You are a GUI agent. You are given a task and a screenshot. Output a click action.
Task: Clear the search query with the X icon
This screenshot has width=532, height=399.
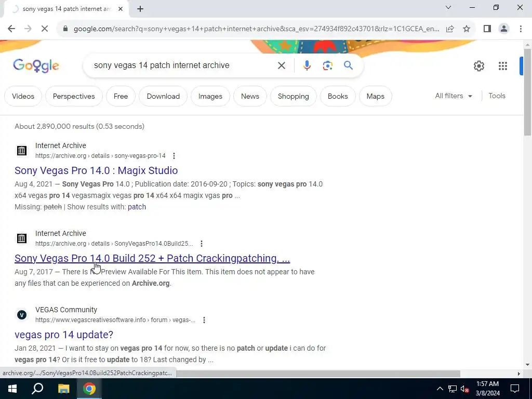281,65
